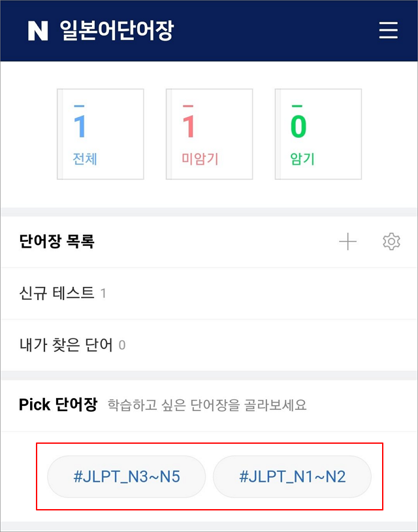
Task: Click the 단어장 목록 section heading
Action: 57,242
